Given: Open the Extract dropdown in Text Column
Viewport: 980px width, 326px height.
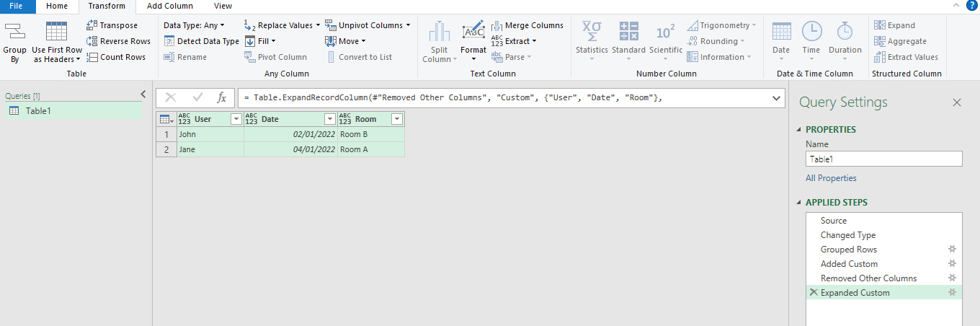Looking at the screenshot, I should point(514,41).
